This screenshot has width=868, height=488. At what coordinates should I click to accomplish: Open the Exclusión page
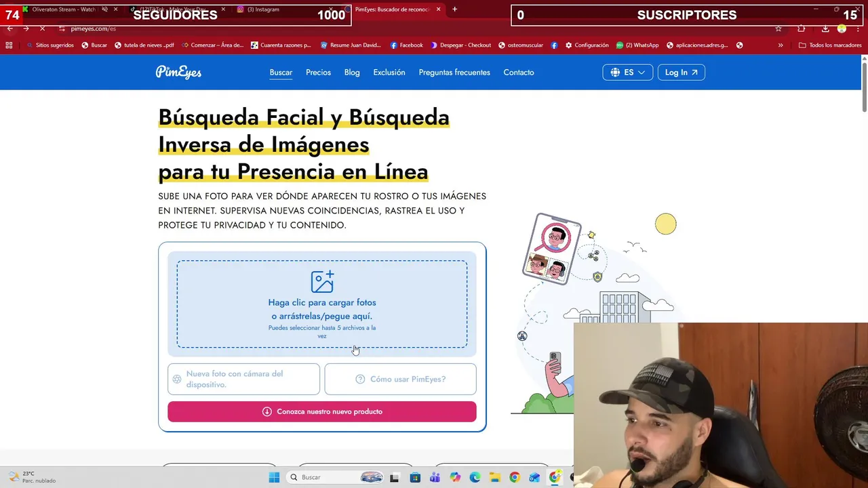(x=389, y=73)
